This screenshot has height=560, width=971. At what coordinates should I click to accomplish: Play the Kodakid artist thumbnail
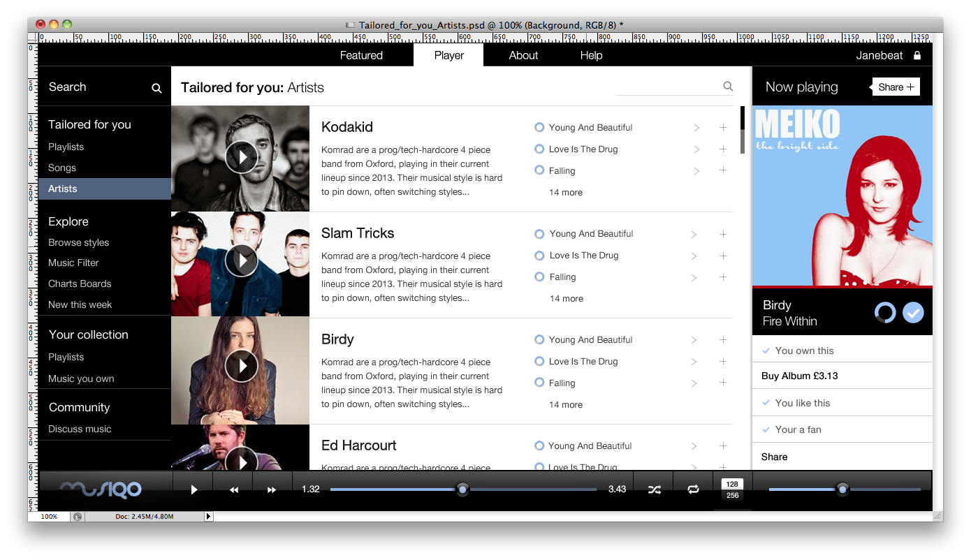pos(242,157)
